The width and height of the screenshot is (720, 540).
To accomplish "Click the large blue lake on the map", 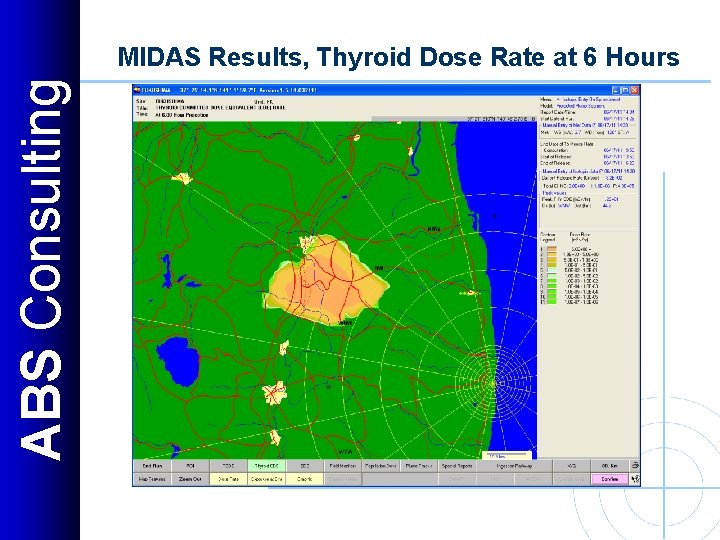I will pos(178,361).
